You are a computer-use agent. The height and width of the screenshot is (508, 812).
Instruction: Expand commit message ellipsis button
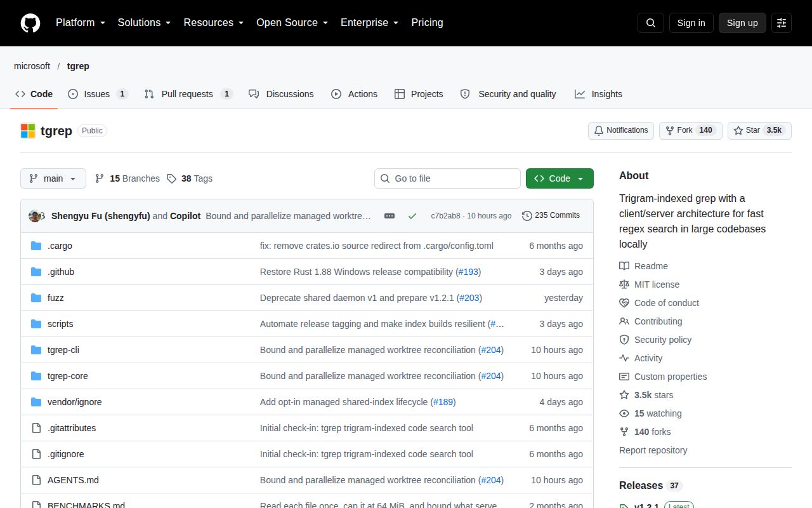click(390, 216)
